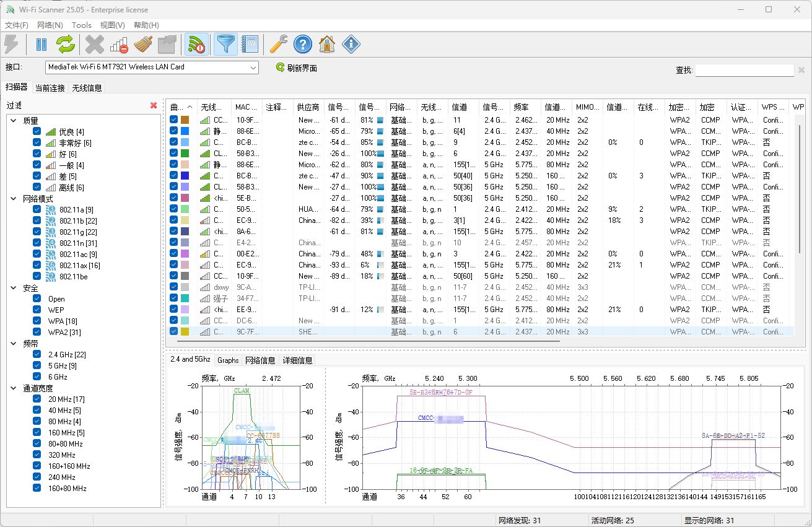Click the house home page icon
This screenshot has height=527, width=812.
(326, 44)
